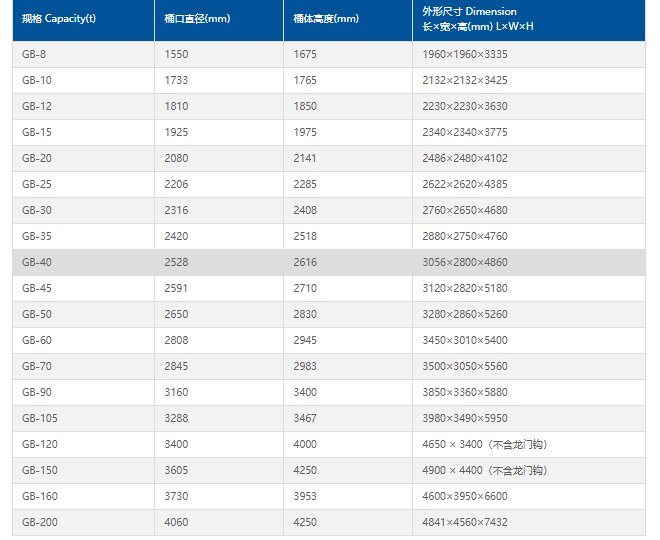660x540 pixels.
Task: Click diameter value 1733
Action: 176,80
